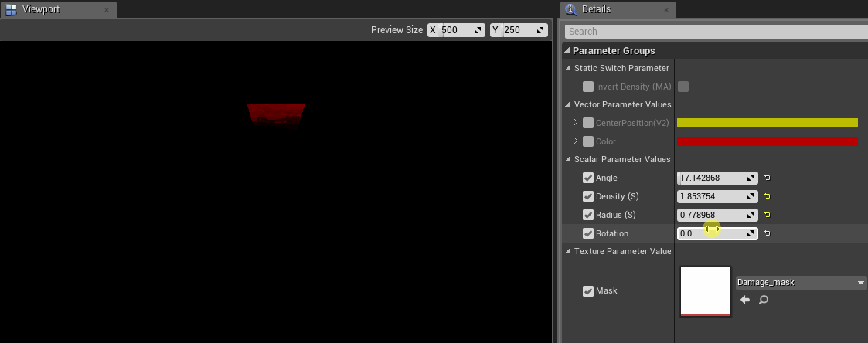
Task: Click the "Rotation" parameter label
Action: [611, 233]
